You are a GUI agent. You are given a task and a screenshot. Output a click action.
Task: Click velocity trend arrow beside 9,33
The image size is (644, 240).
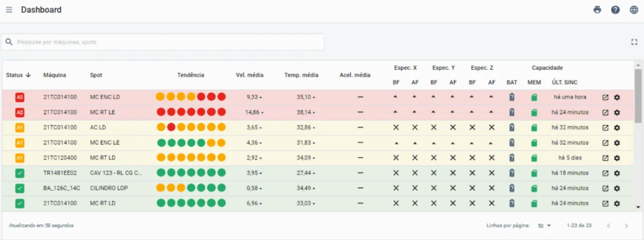pyautogui.click(x=260, y=97)
